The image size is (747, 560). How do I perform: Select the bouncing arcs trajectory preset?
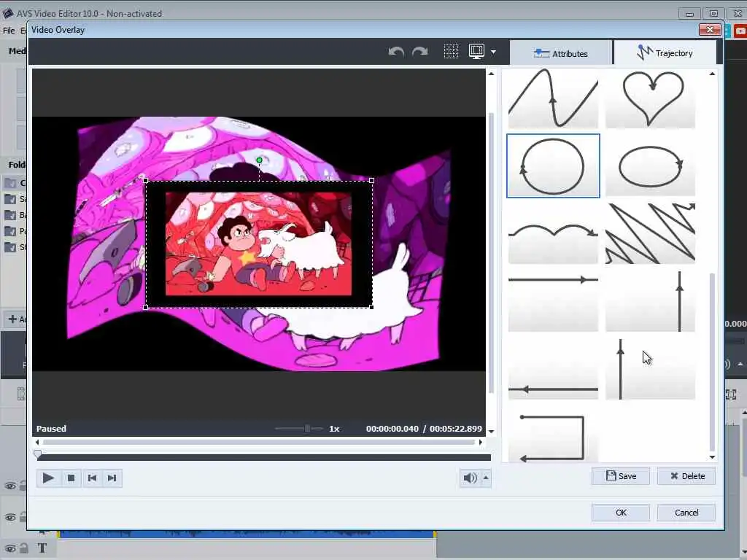click(x=553, y=233)
